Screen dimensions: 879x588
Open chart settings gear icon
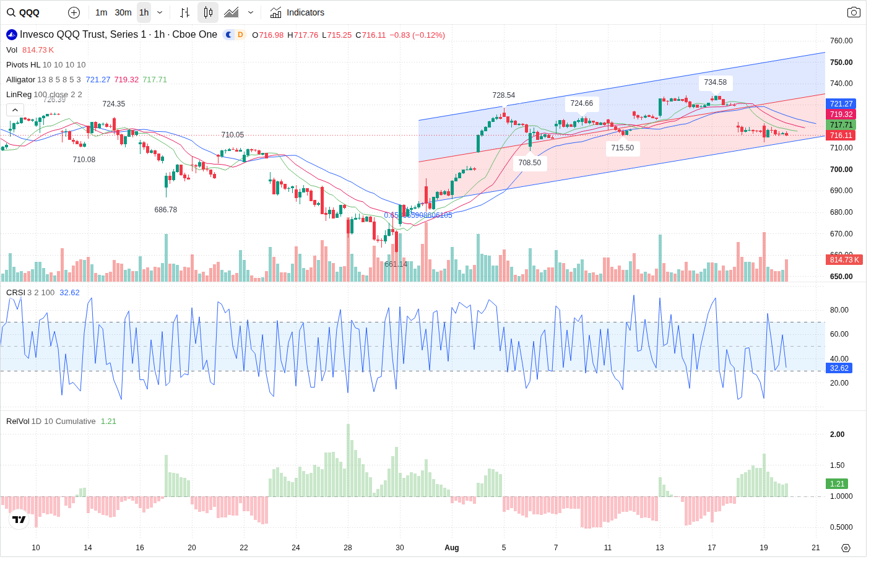click(846, 548)
